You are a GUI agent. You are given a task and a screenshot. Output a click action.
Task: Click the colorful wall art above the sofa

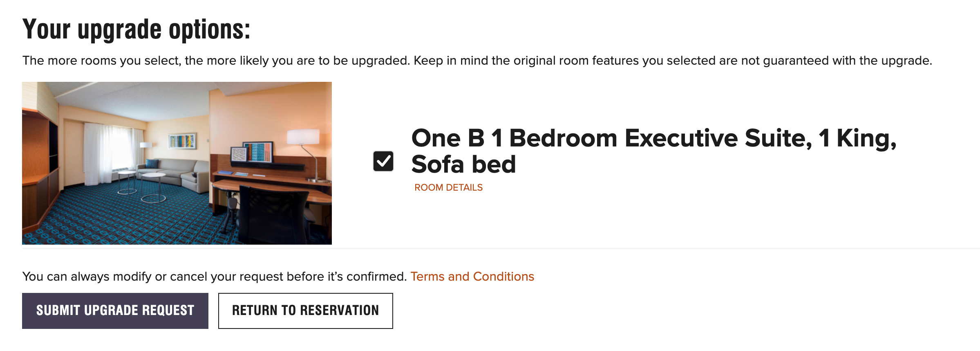point(182,141)
